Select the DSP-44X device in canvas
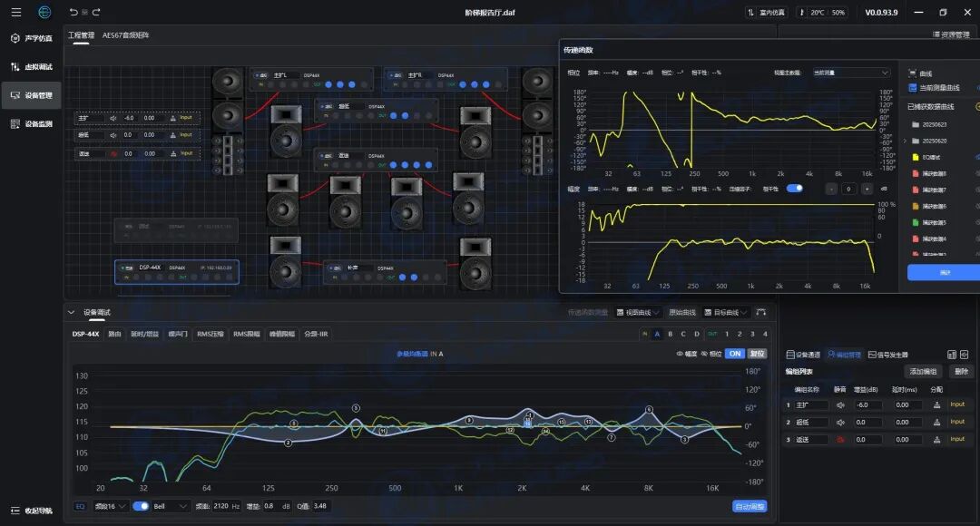Screen dimensions: 980x526 177,272
